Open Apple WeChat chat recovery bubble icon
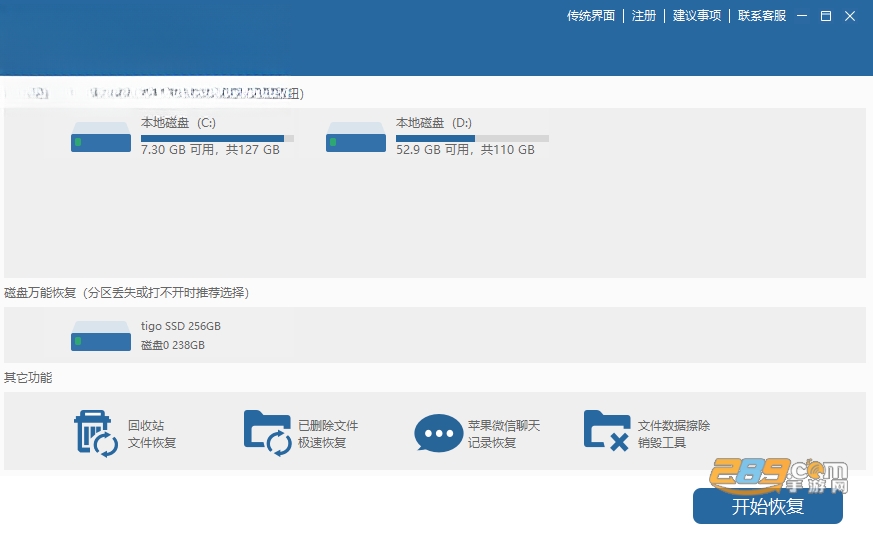This screenshot has width=873, height=534. pyautogui.click(x=439, y=433)
